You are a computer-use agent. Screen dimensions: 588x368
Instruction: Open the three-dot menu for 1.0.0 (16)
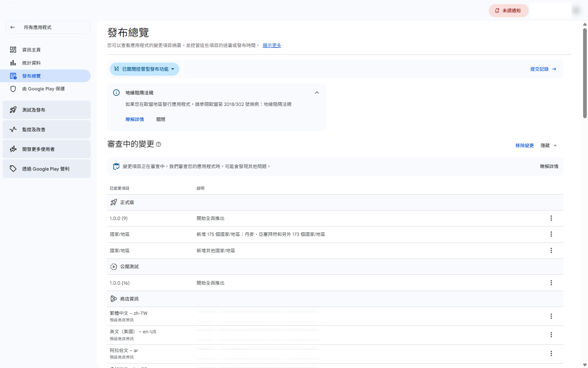click(551, 283)
